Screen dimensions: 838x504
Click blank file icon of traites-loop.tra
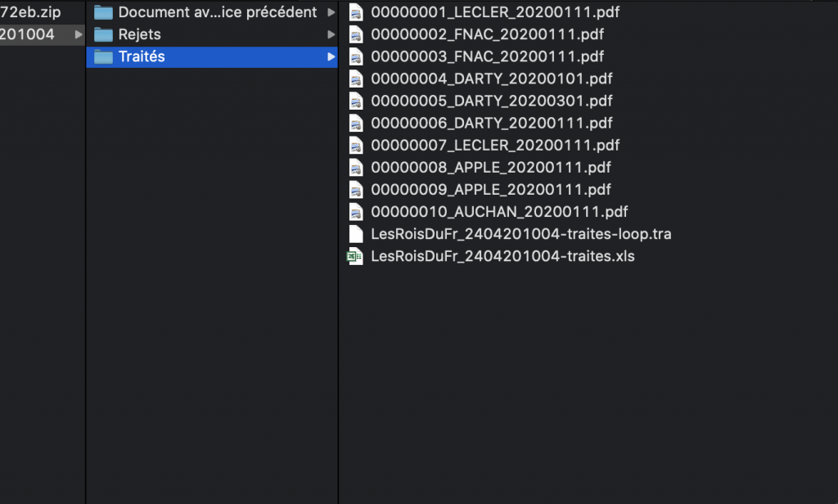[x=356, y=234]
